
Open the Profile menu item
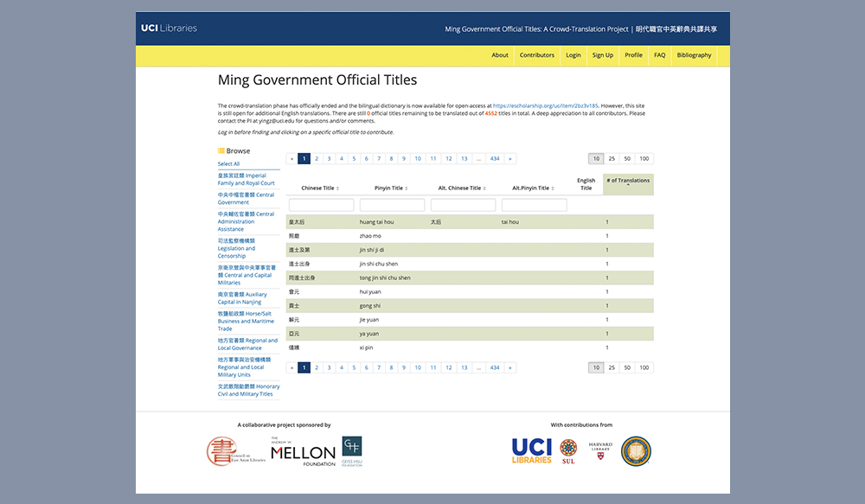point(633,55)
